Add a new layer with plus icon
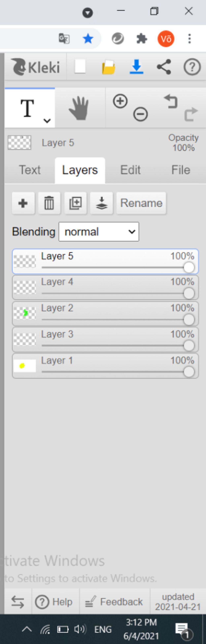 (x=23, y=203)
